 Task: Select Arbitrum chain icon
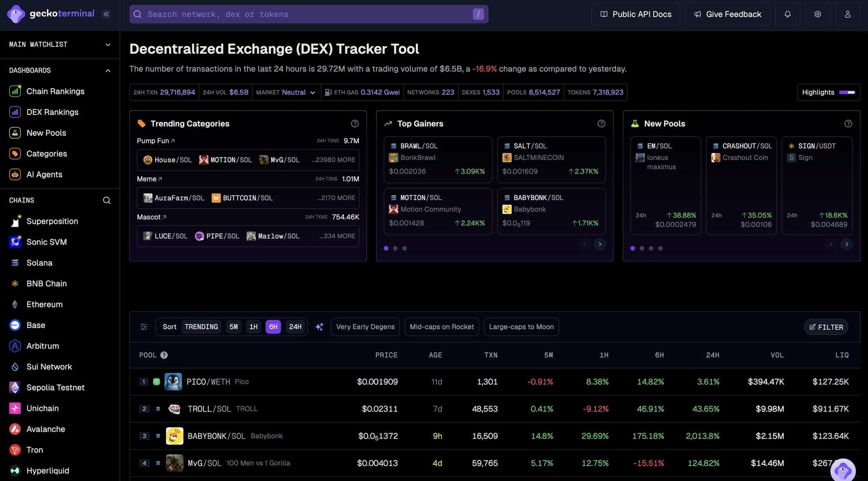(15, 346)
